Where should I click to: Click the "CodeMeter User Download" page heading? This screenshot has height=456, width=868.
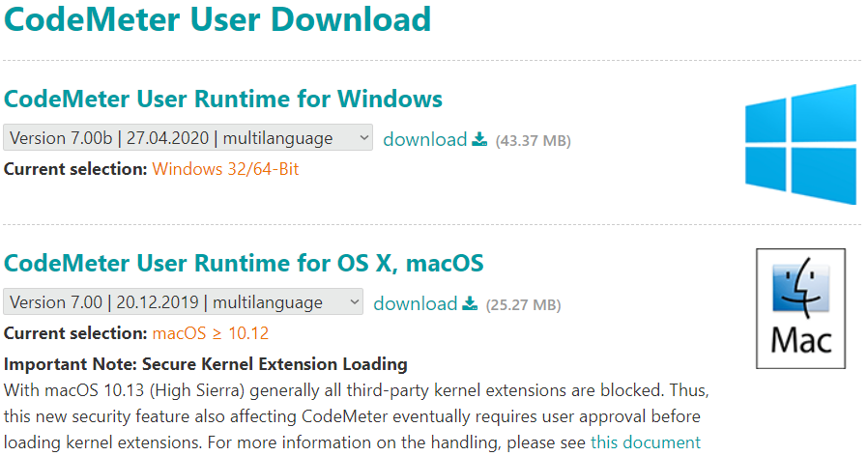pos(217,19)
